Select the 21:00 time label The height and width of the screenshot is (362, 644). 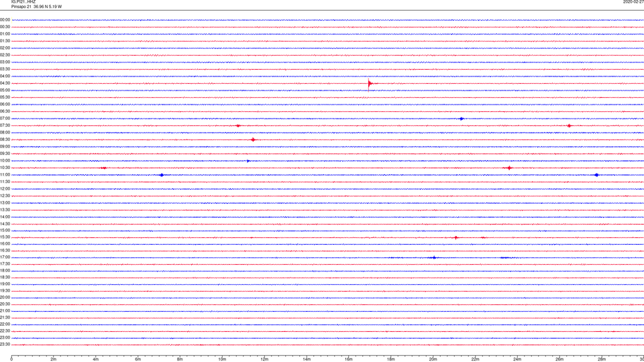tap(5, 311)
